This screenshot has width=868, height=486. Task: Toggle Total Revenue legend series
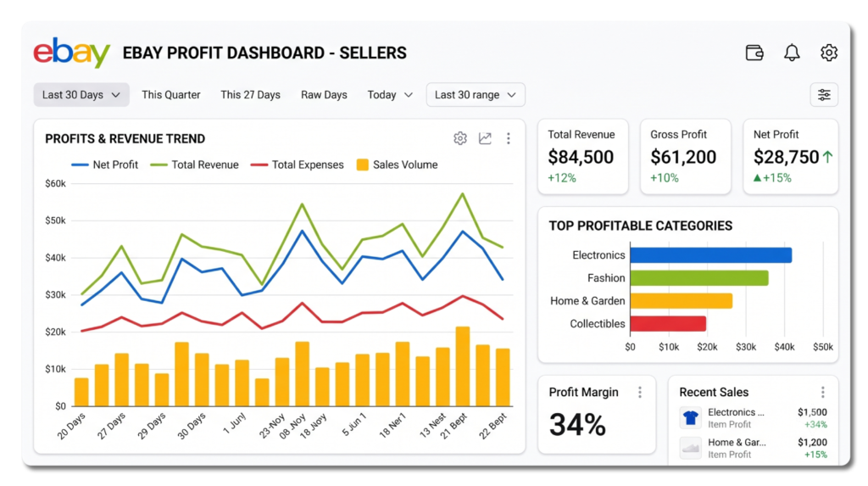pyautogui.click(x=194, y=165)
